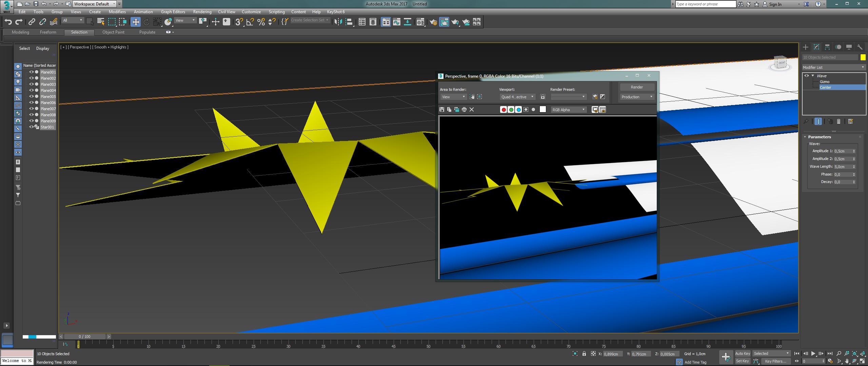Select the Move transform tool

[x=136, y=22]
